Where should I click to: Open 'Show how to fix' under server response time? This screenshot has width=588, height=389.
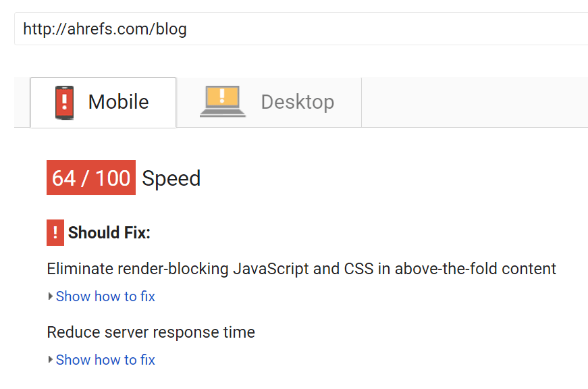pyautogui.click(x=105, y=360)
